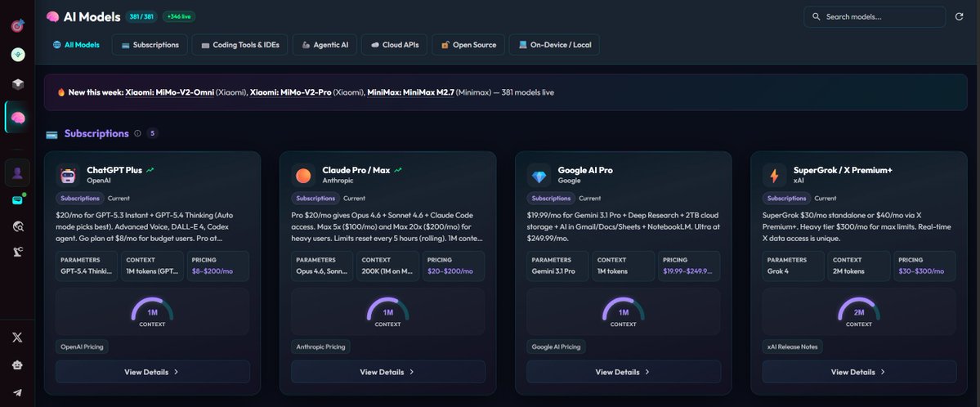Switch to the Agentic AI tab
The width and height of the screenshot is (980, 407).
coord(325,45)
